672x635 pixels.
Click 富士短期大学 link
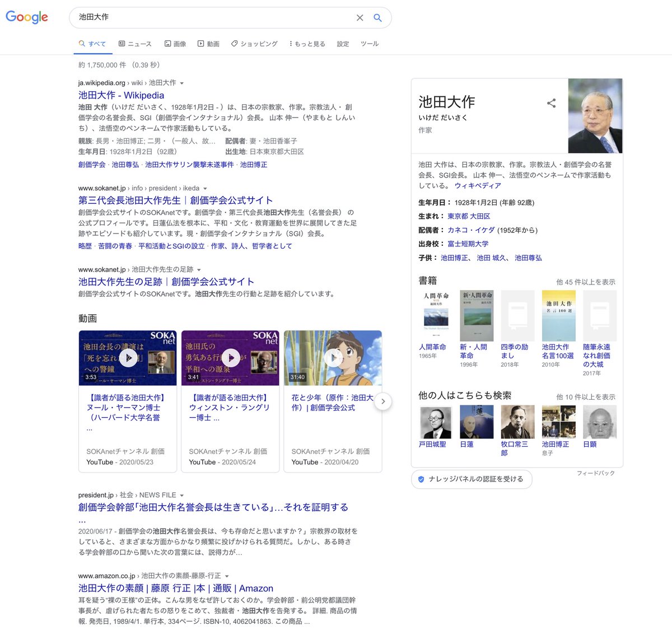tap(468, 244)
